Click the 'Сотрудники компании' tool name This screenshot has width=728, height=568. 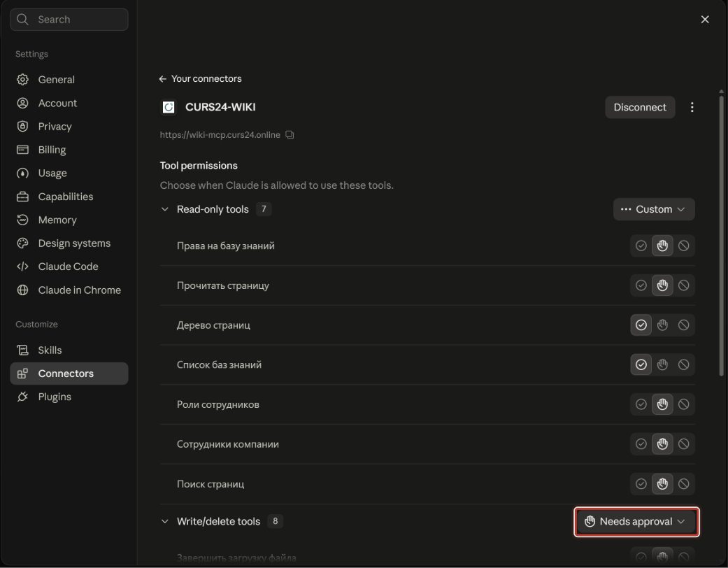pyautogui.click(x=228, y=444)
